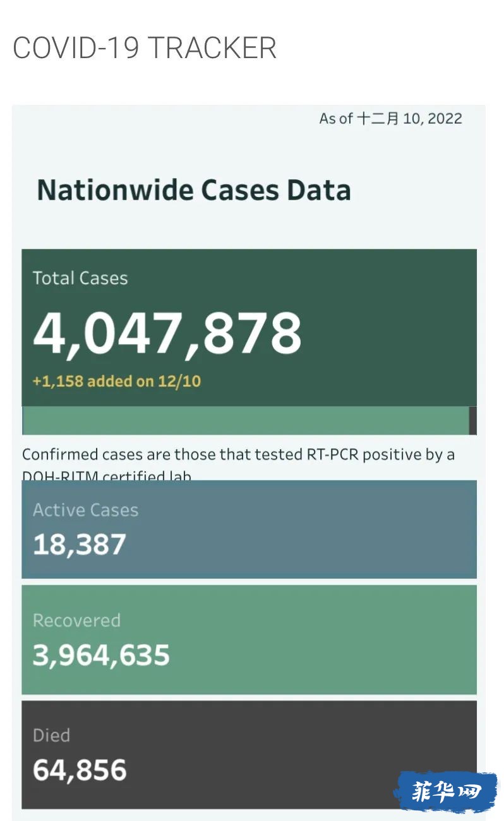Open the Active Cases blue tile
Viewport: 504px width, 821px height.
pos(249,529)
